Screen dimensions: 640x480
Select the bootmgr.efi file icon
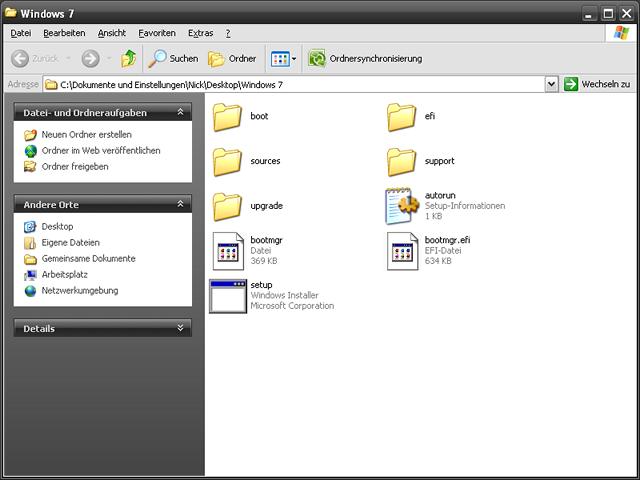pyautogui.click(x=402, y=251)
